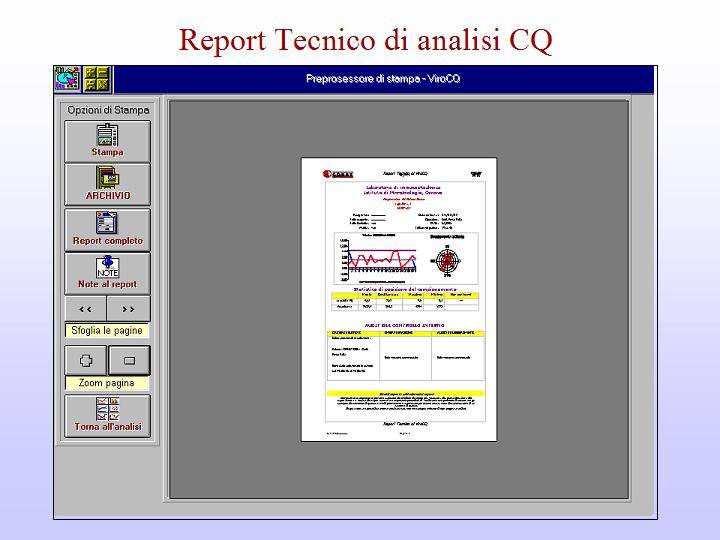The width and height of the screenshot is (720, 540).
Task: Click the Zoom pagina label
Action: pos(107,383)
